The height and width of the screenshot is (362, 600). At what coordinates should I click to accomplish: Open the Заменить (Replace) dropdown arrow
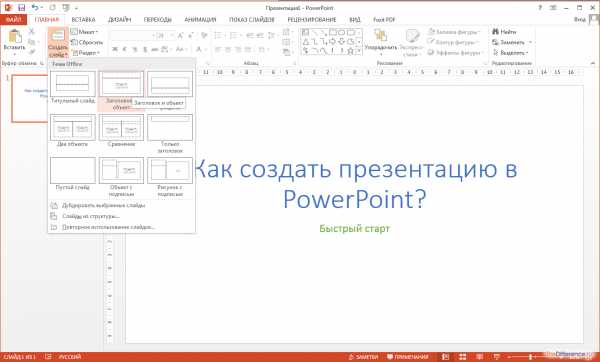click(x=530, y=42)
